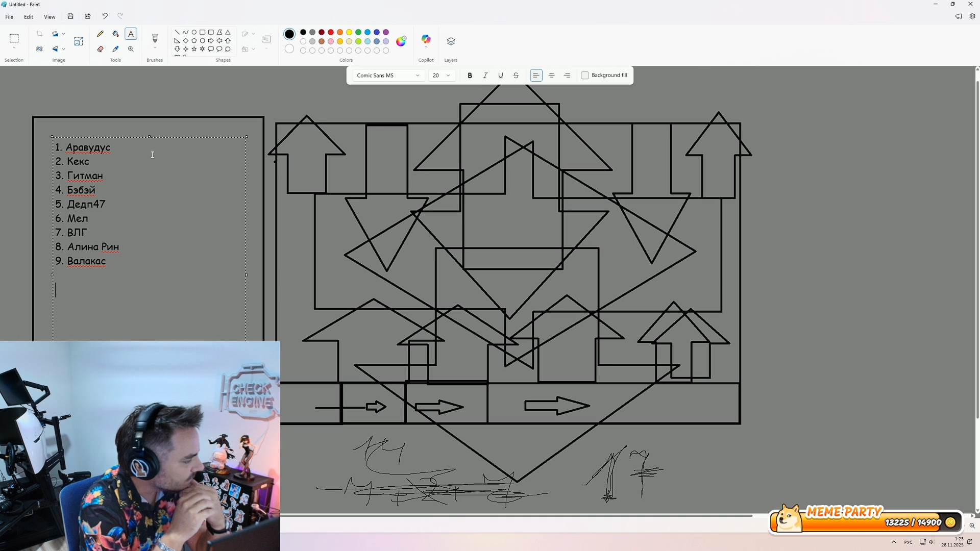Select the Fill bucket tool
Image resolution: width=980 pixels, height=551 pixels.
tap(116, 34)
